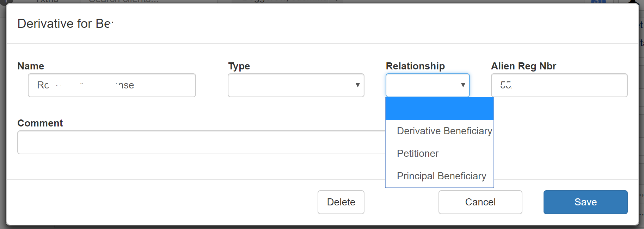Click the Type dropdown arrow
Image resolution: width=644 pixels, height=229 pixels.
point(357,85)
